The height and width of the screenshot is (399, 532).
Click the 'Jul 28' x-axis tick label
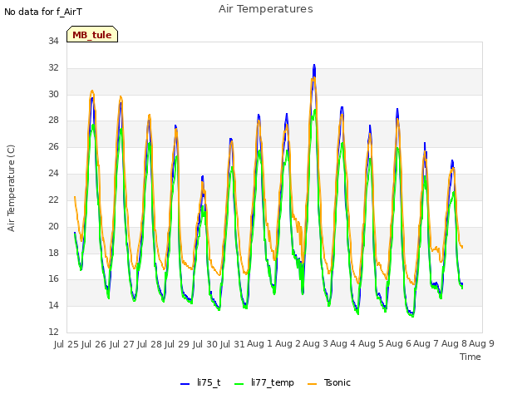tap(150, 344)
